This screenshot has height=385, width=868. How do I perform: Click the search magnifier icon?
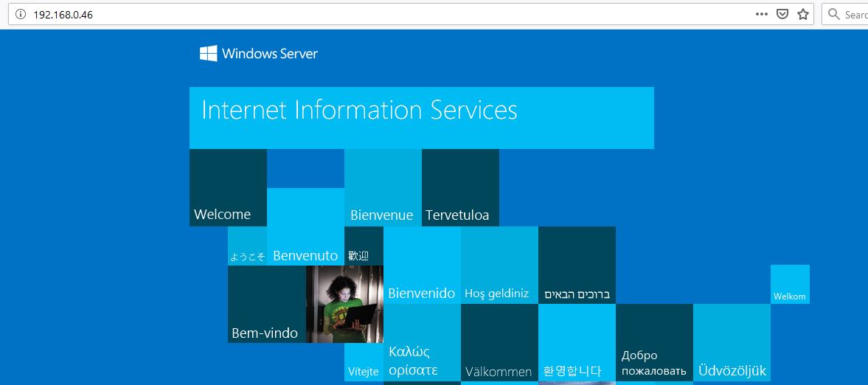click(x=833, y=15)
